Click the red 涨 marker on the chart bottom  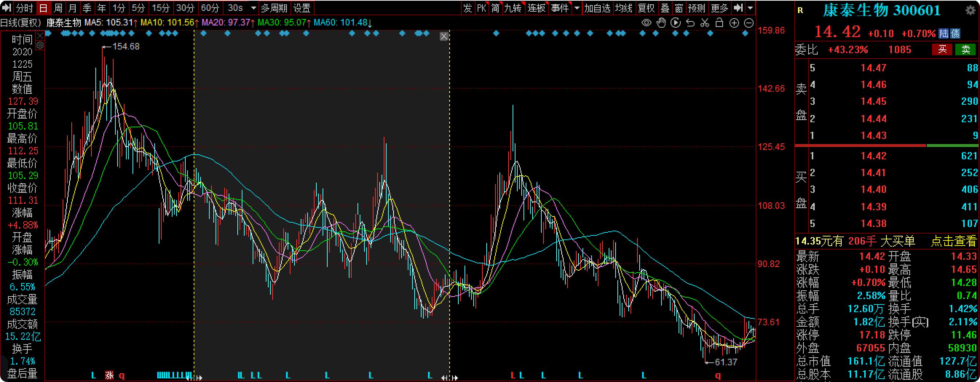pyautogui.click(x=110, y=375)
